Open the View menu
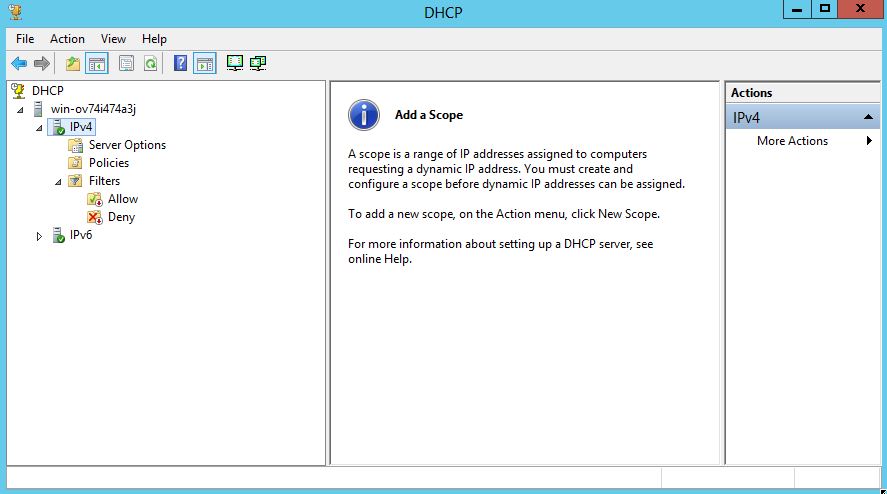This screenshot has width=887, height=494. (x=113, y=39)
